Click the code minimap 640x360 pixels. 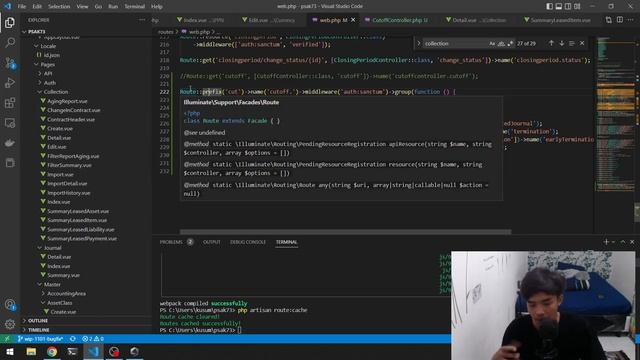[x=616, y=114]
